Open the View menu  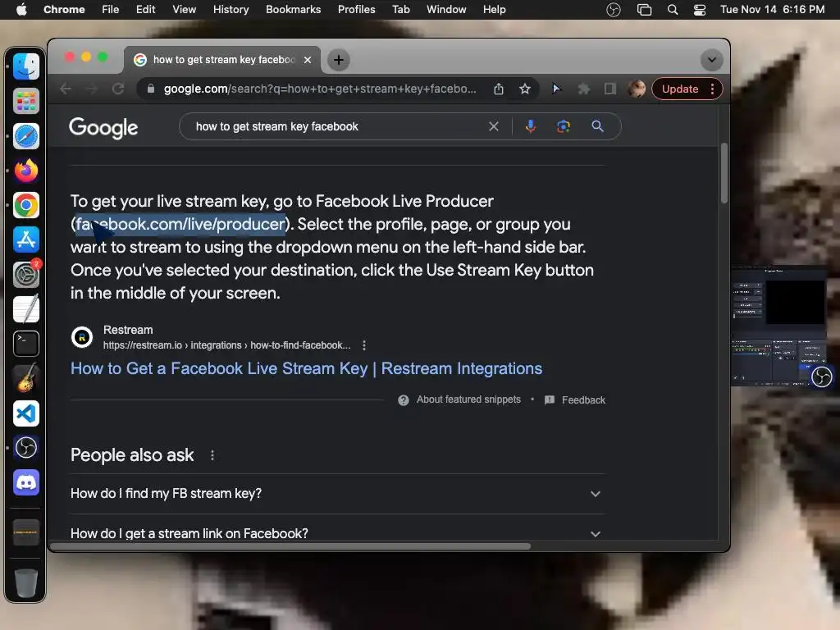click(x=185, y=10)
